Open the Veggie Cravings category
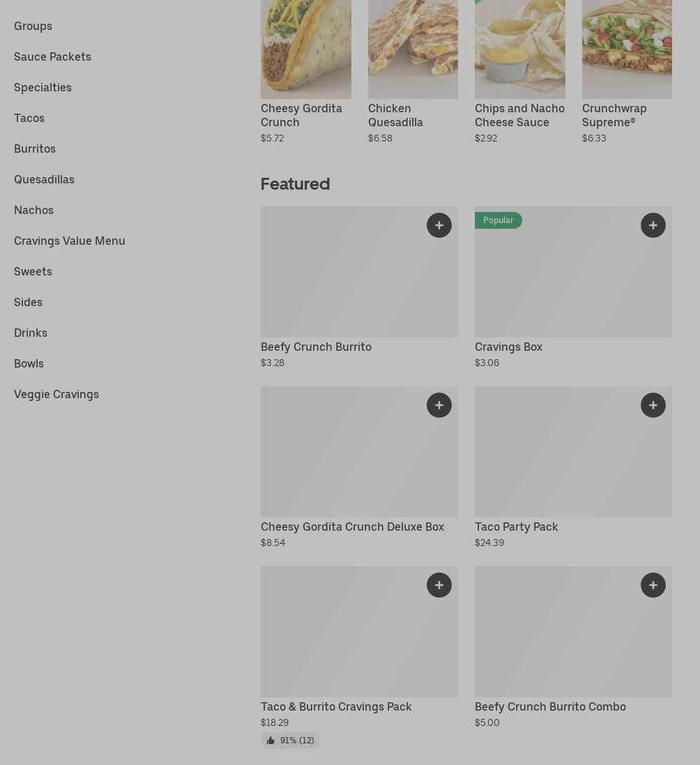 coord(56,394)
